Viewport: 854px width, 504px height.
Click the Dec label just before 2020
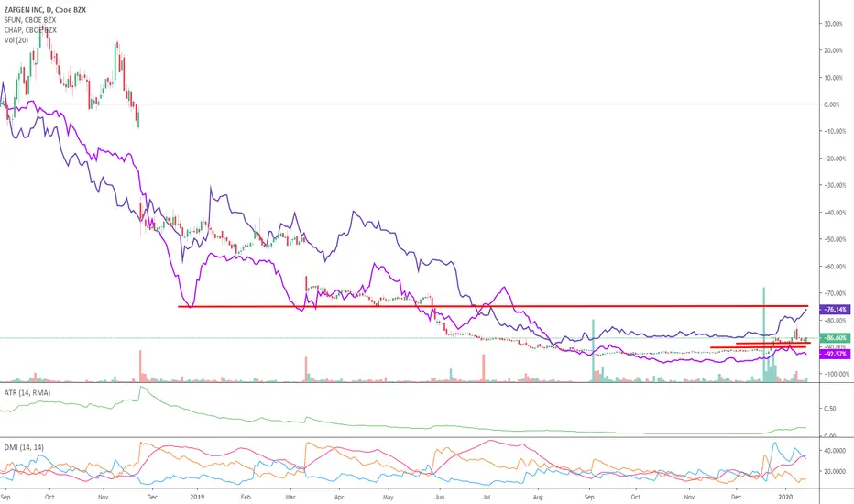737,497
